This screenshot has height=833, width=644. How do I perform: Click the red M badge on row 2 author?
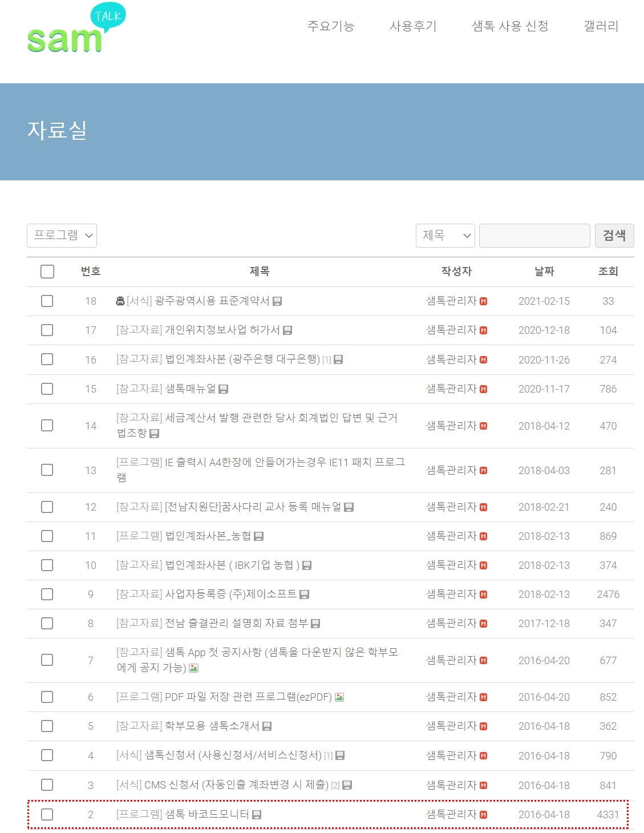point(484,815)
